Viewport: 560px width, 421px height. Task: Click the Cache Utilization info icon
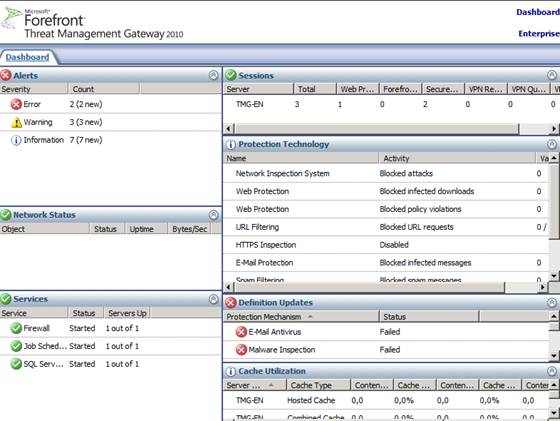coord(231,371)
